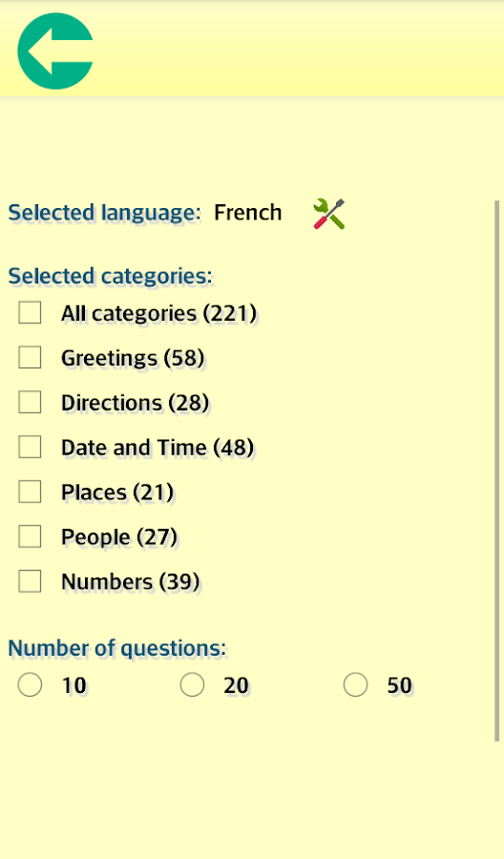Open language settings via tools icon

point(328,214)
